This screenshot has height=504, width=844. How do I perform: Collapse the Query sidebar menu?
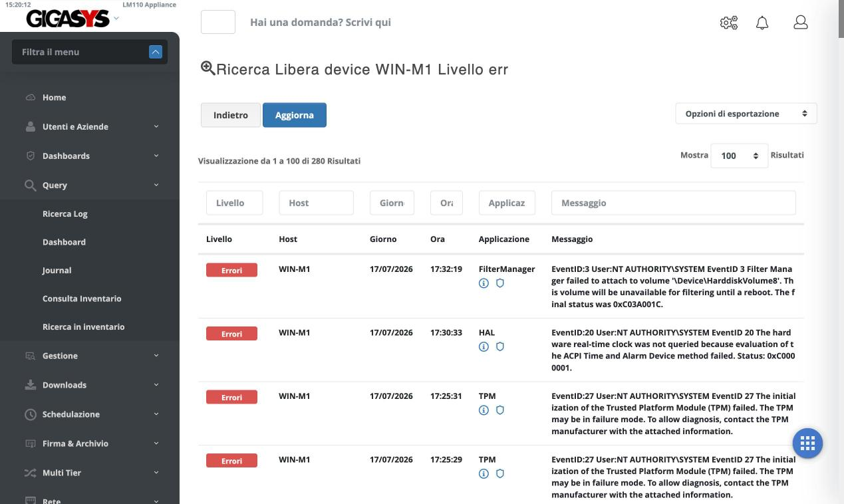156,185
